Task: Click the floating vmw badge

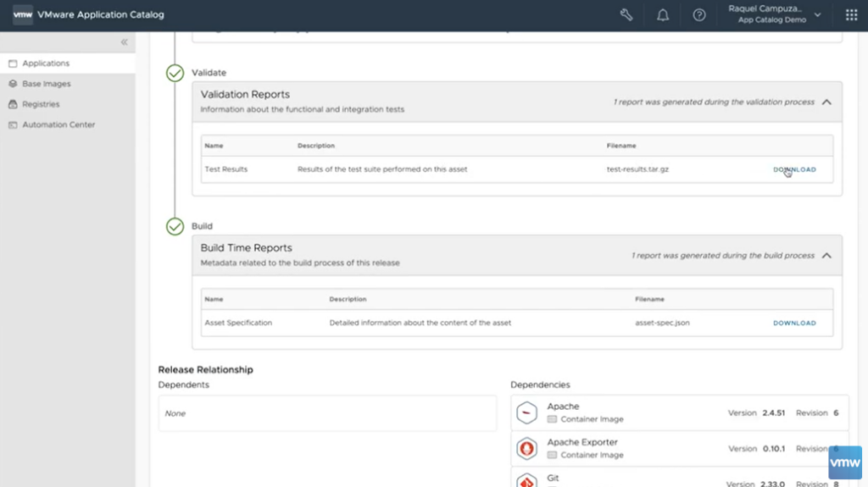Action: coord(844,463)
